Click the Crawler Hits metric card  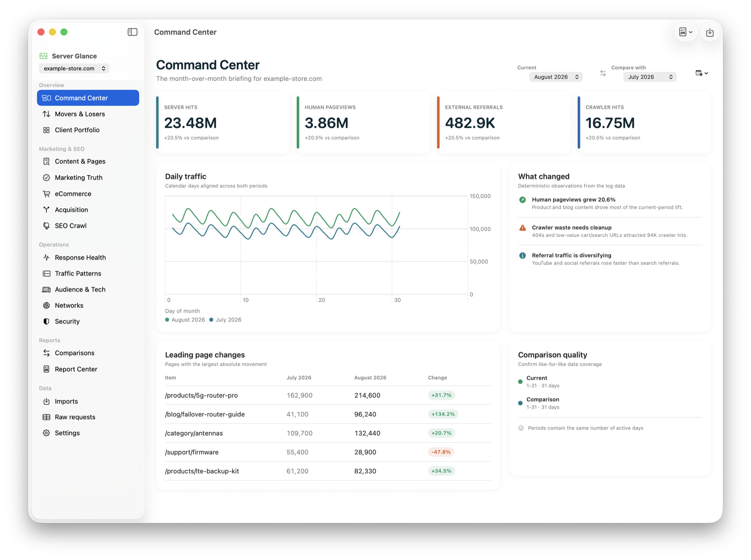tap(644, 123)
